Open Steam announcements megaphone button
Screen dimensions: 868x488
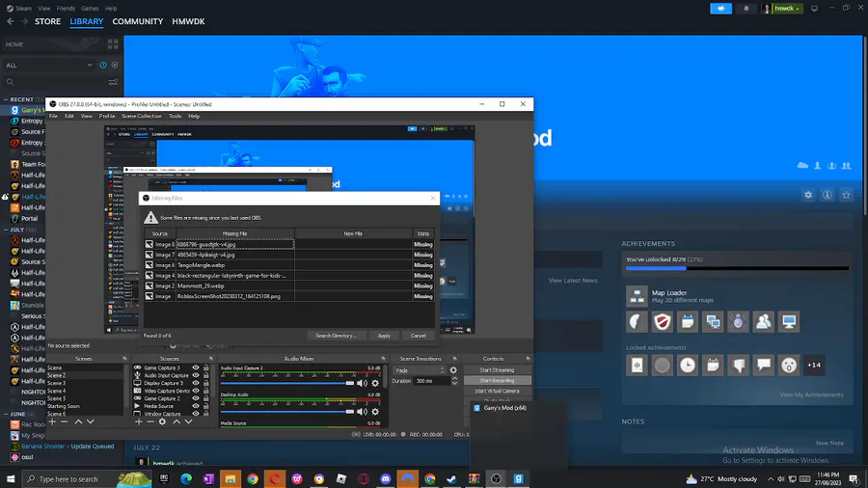tap(720, 9)
